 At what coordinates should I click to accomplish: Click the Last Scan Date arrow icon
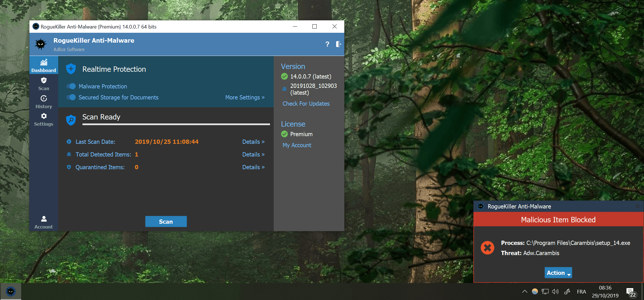69,142
